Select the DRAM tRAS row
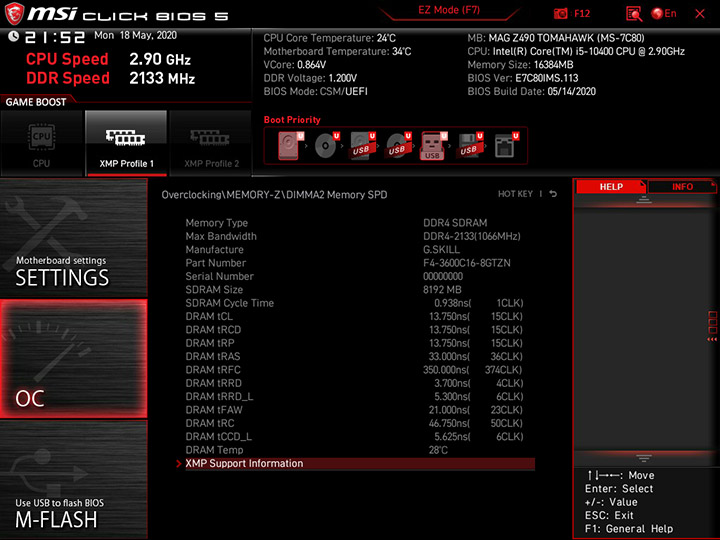The width and height of the screenshot is (720, 540). point(360,356)
